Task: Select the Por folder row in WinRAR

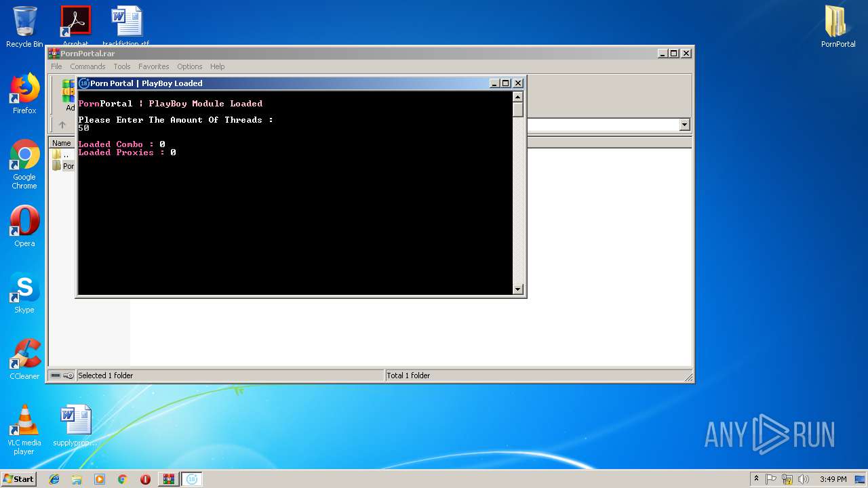Action: pyautogui.click(x=63, y=166)
